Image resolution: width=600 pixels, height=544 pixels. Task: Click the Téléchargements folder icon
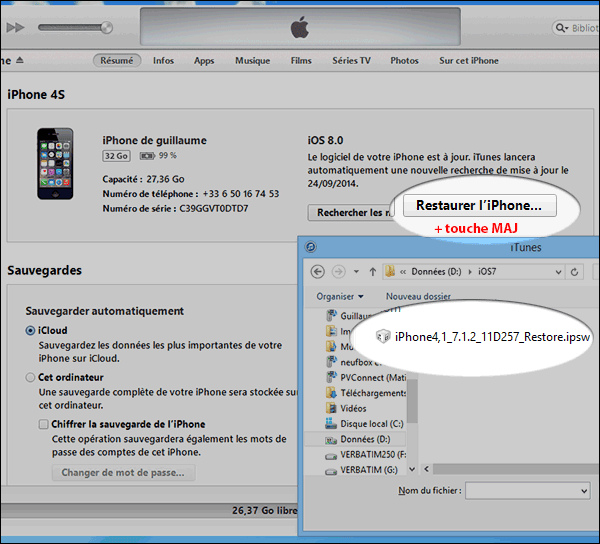point(331,393)
